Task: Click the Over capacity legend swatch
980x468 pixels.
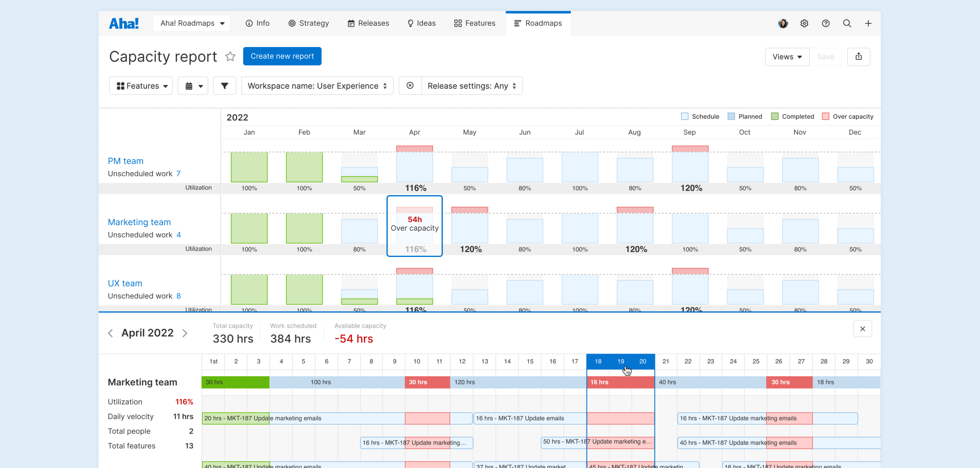Action: tap(826, 116)
